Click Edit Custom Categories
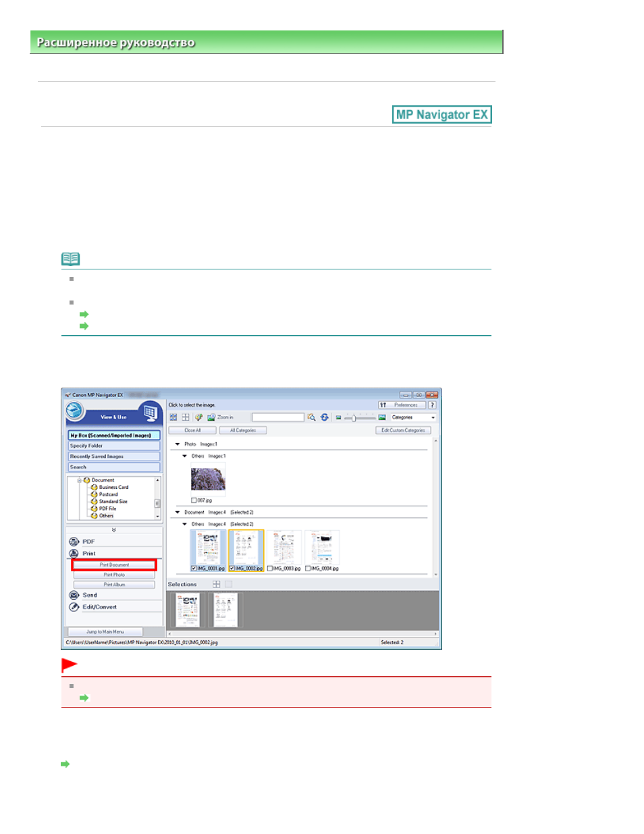 (x=403, y=430)
